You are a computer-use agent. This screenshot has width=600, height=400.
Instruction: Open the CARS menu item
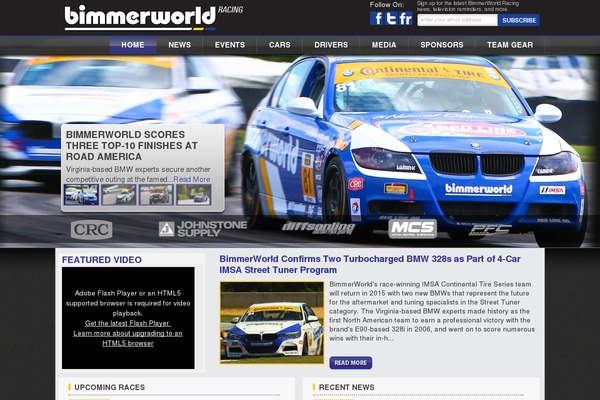pyautogui.click(x=279, y=45)
